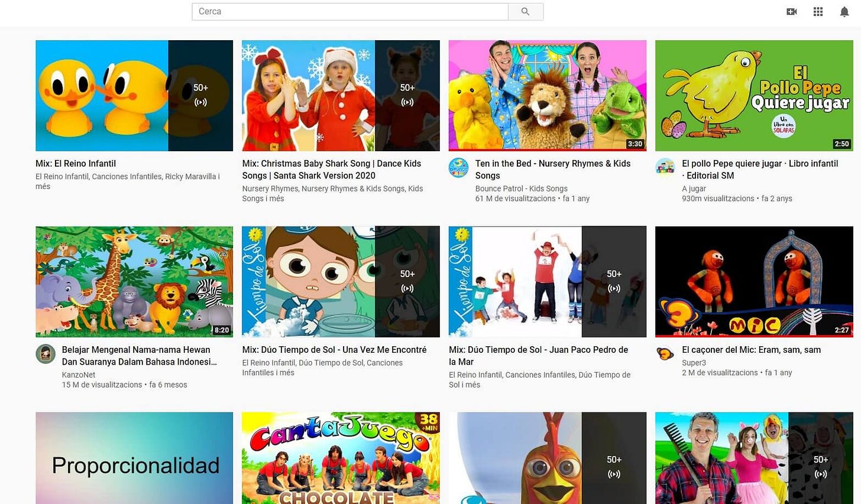
Task: Play the Eram, sam, sam video thumbnail
Action: (754, 282)
